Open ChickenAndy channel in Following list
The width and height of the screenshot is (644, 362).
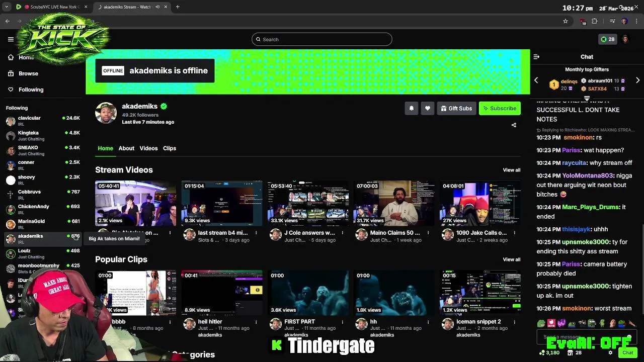[x=43, y=210]
